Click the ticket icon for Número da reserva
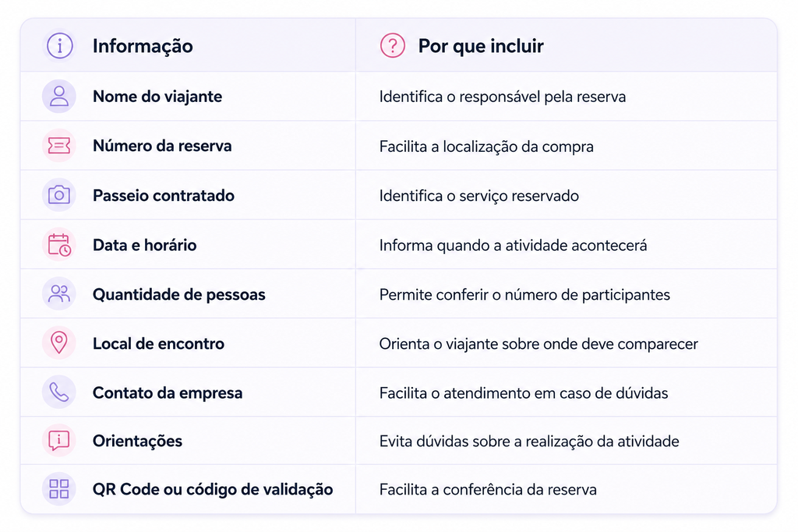 click(x=59, y=146)
